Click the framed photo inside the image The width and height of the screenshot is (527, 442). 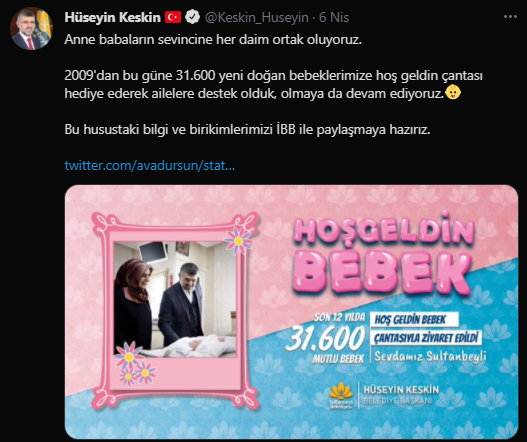(175, 299)
